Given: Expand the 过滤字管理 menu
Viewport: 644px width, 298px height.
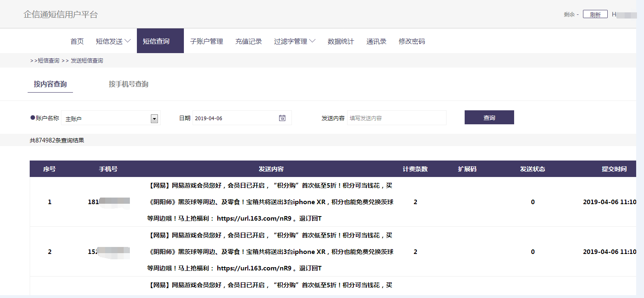Looking at the screenshot, I should (294, 41).
